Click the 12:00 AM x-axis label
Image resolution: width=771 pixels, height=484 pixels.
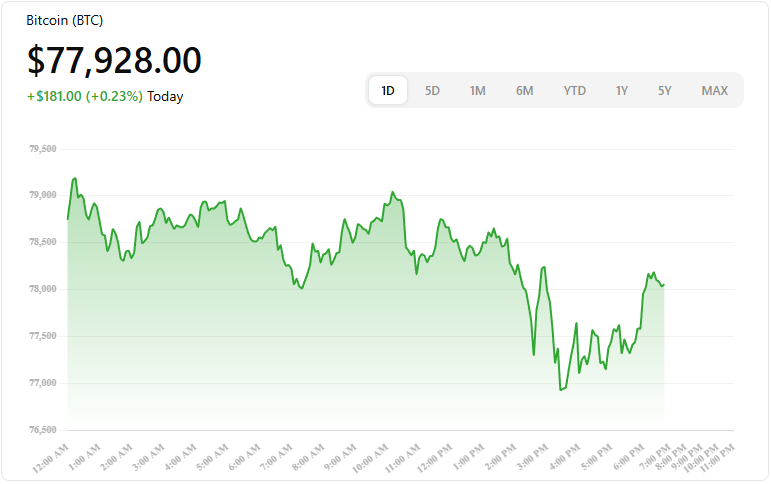(50, 458)
